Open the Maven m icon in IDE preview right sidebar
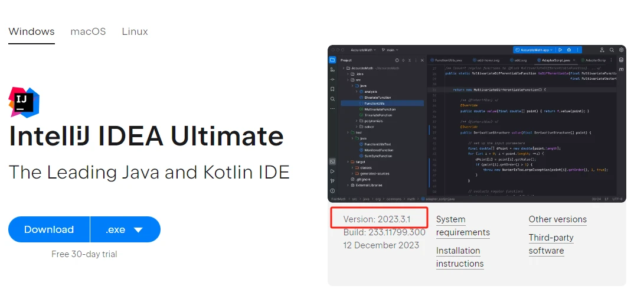Viewport: 644px width, 308px height. click(x=621, y=70)
